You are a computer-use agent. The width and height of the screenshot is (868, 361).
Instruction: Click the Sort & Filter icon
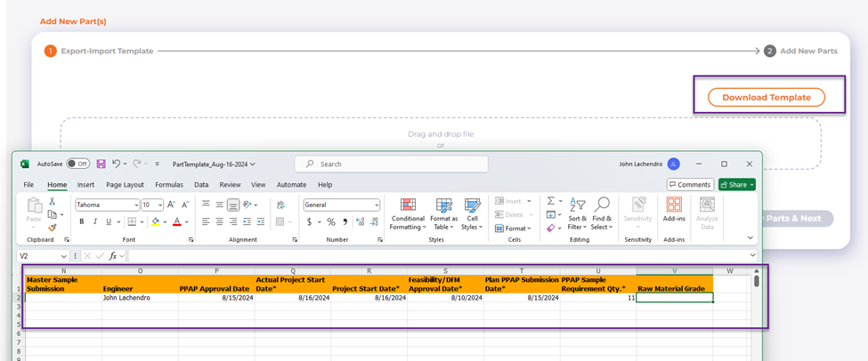pos(577,213)
